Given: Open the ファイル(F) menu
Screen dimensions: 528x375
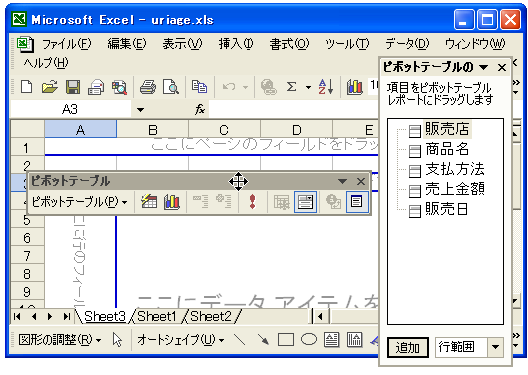Looking at the screenshot, I should click(66, 44).
